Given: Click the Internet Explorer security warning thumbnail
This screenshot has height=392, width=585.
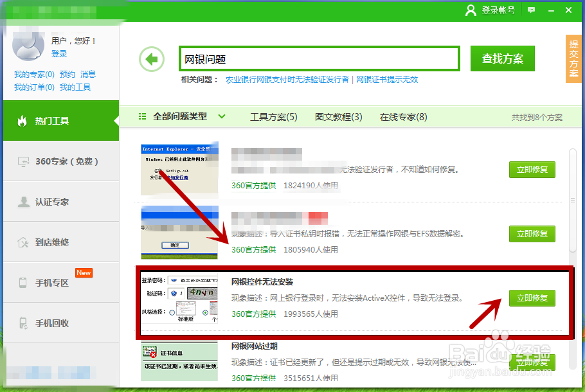Looking at the screenshot, I should click(179, 168).
